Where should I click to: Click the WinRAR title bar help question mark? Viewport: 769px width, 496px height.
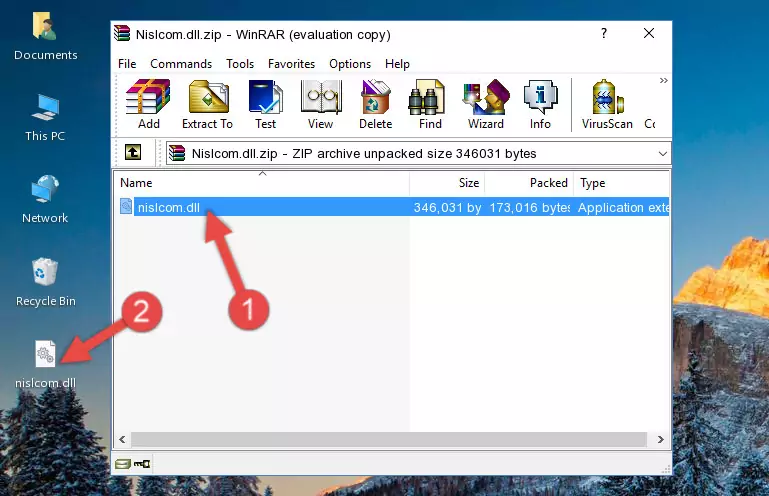(x=604, y=33)
